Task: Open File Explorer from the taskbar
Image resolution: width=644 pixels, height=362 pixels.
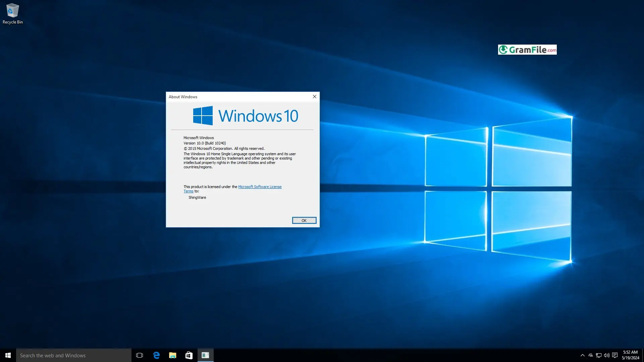Action: pyautogui.click(x=173, y=355)
